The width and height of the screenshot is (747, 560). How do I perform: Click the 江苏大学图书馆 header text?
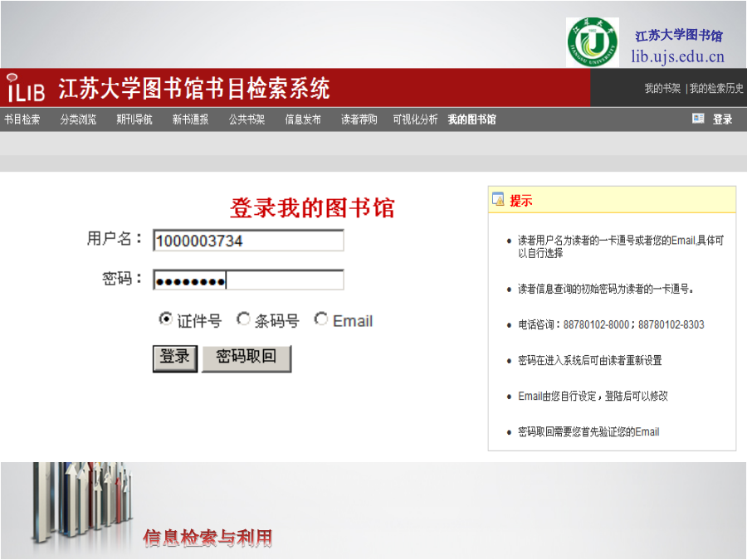(678, 35)
